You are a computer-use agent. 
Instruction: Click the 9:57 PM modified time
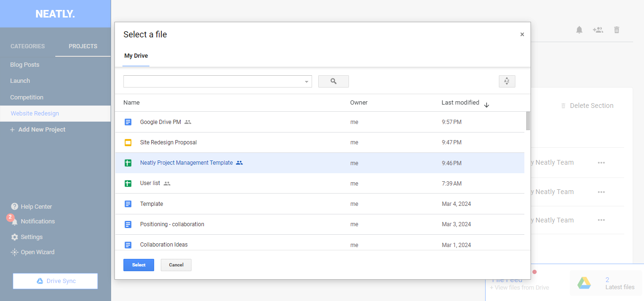[452, 122]
